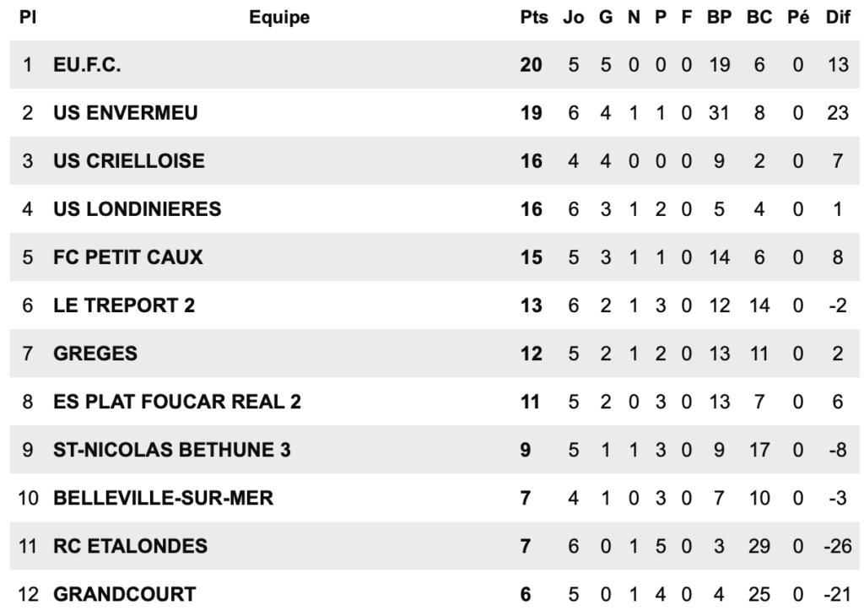Click the Pts column header
This screenshot has width=864, height=616.
point(534,17)
